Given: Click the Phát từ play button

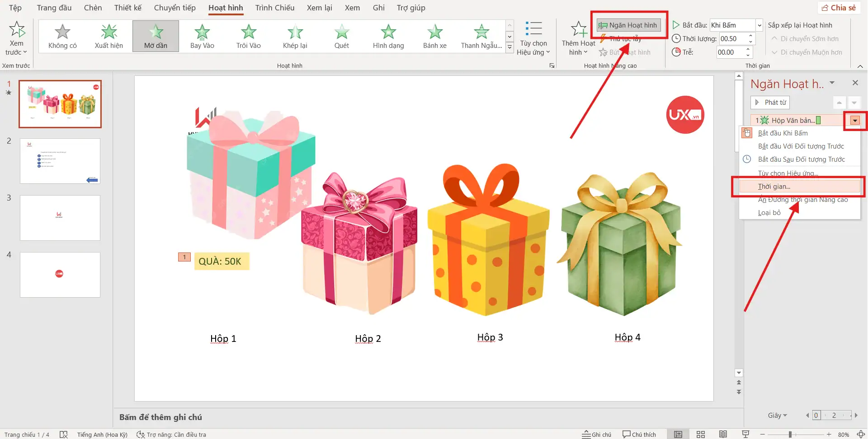Looking at the screenshot, I should 770,103.
